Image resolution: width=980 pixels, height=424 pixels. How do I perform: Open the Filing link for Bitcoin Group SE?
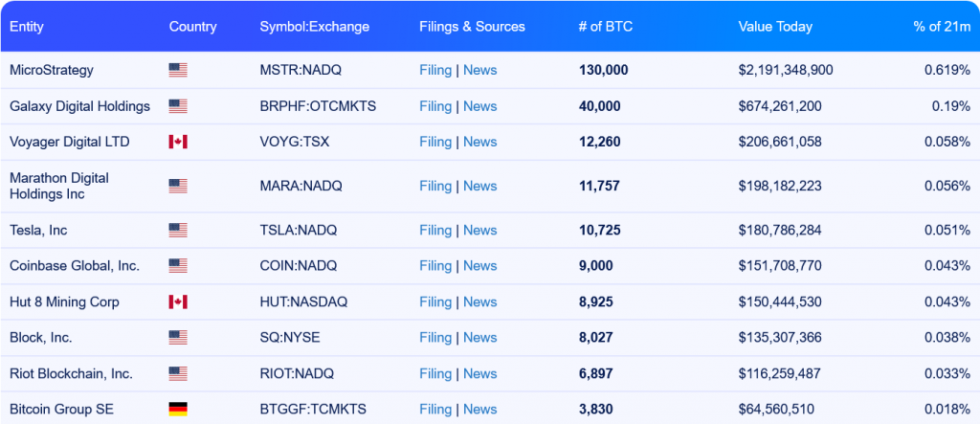click(x=435, y=409)
